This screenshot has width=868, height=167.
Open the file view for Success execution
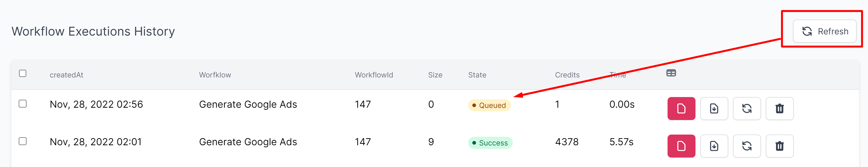tap(681, 146)
